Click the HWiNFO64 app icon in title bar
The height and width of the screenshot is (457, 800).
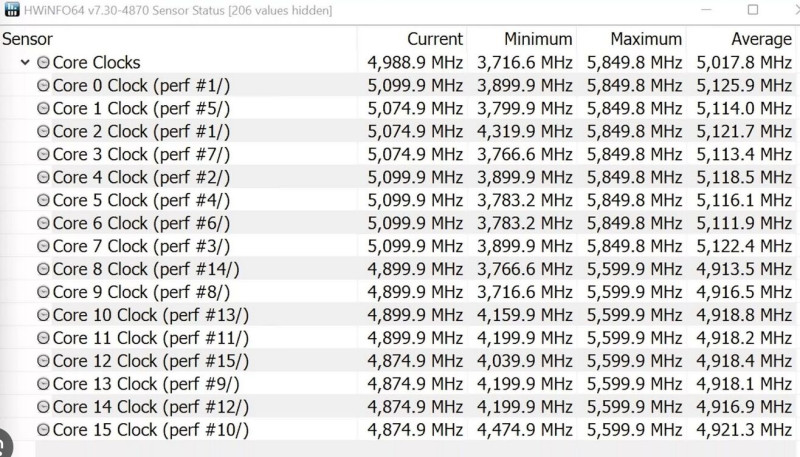11,10
